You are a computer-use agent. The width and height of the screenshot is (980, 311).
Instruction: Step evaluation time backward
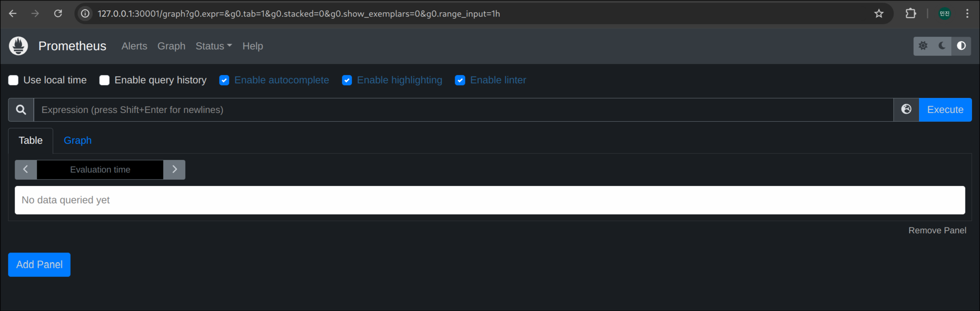pyautogui.click(x=26, y=170)
